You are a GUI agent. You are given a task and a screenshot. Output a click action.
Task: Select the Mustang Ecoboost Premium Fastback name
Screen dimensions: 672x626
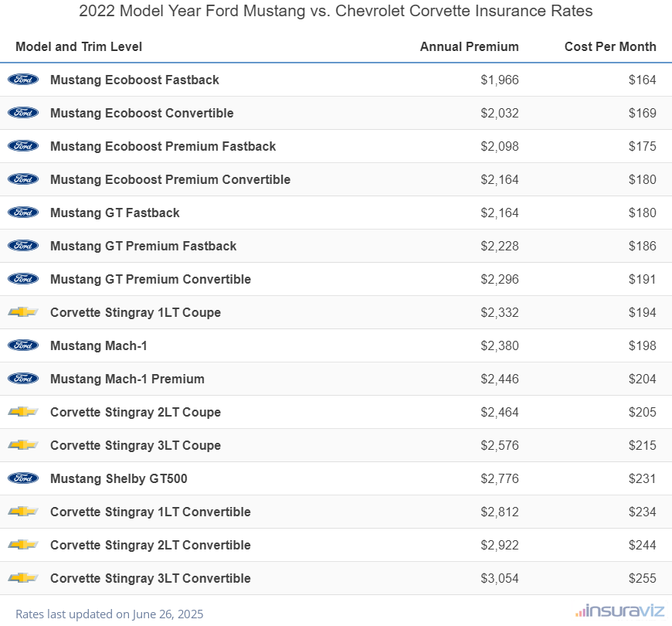(163, 146)
